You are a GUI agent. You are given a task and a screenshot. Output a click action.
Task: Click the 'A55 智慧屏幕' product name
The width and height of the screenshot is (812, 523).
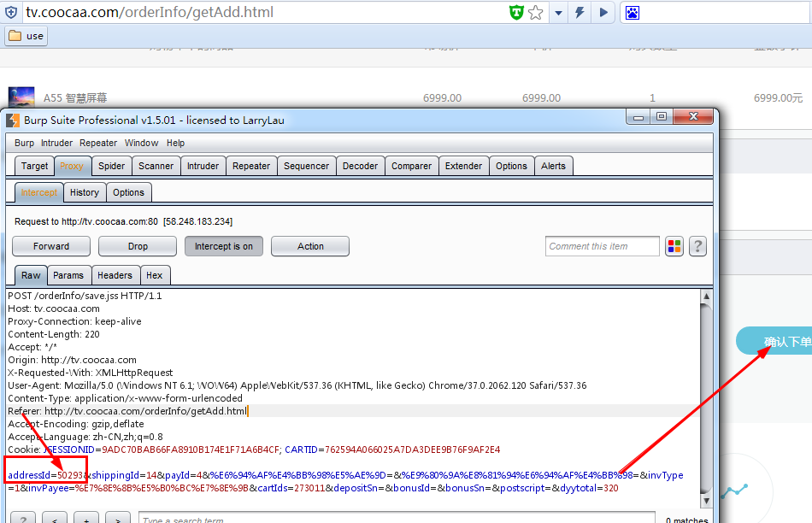pyautogui.click(x=75, y=98)
